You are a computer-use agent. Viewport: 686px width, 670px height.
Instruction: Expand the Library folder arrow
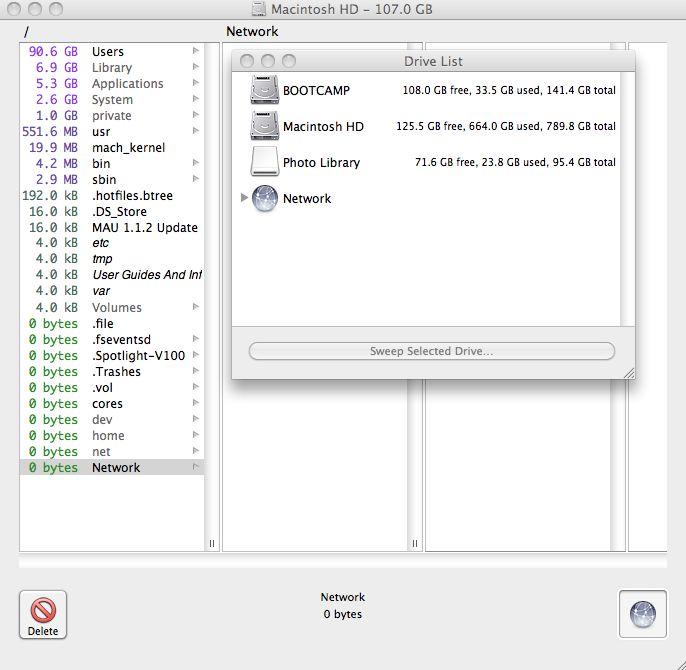pyautogui.click(x=196, y=67)
